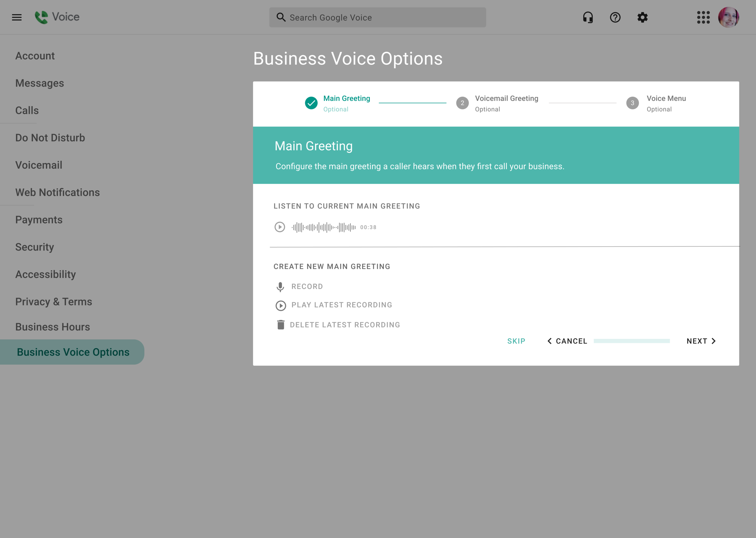Go to step 3 Voice Menu
The width and height of the screenshot is (756, 538).
point(632,103)
